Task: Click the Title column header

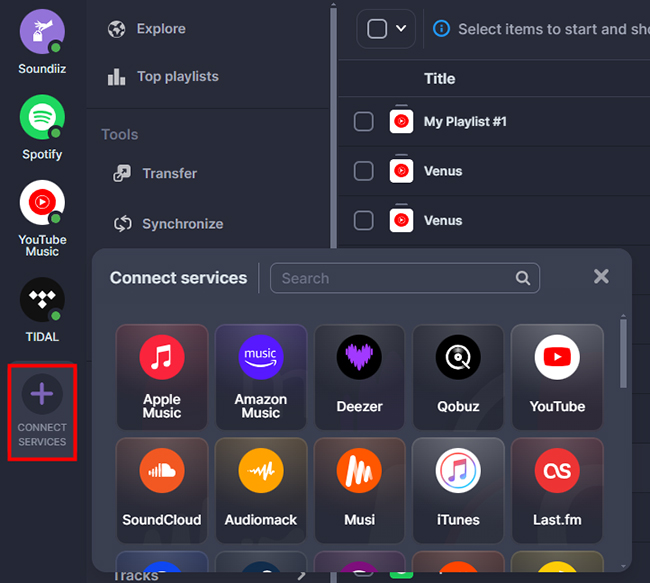Action: coord(439,79)
